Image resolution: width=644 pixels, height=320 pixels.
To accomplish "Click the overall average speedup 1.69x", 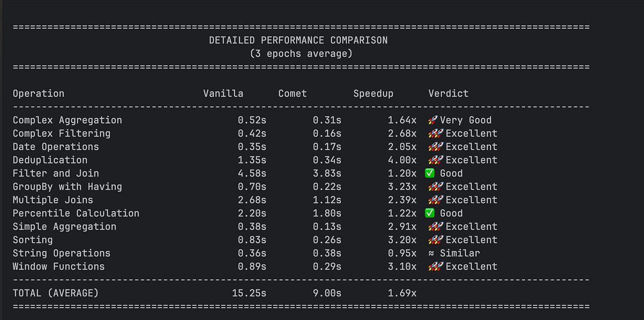I will tap(402, 293).
